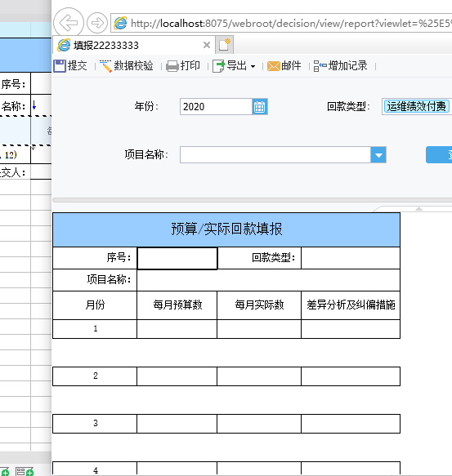Open the 年份 calendar picker
The height and width of the screenshot is (476, 452).
[x=260, y=107]
